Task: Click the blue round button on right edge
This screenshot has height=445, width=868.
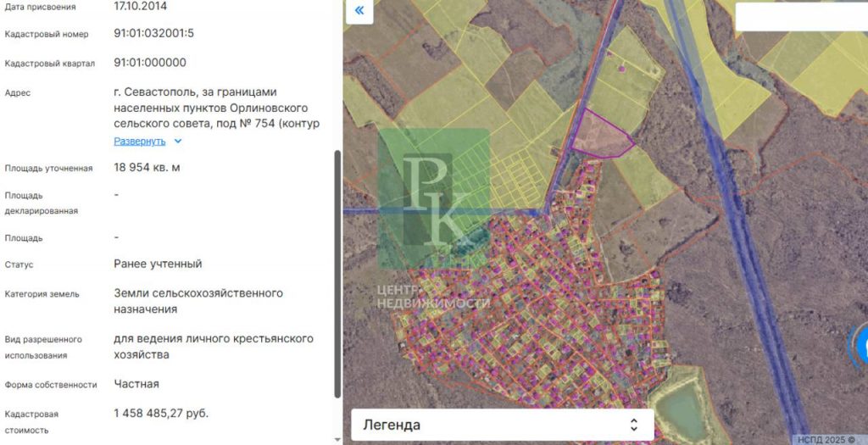Action: (861, 343)
